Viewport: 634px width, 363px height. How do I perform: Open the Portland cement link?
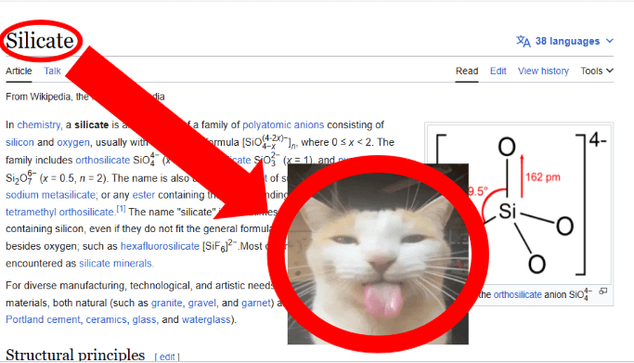[42, 320]
